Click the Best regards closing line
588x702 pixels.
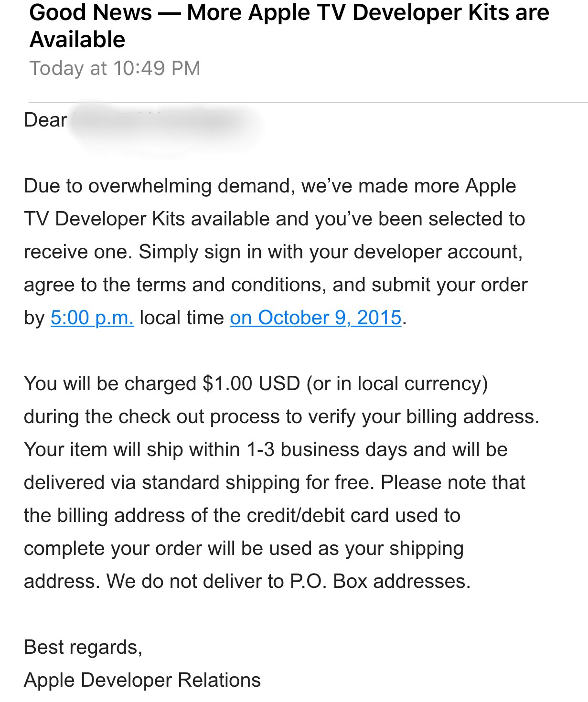[83, 648]
